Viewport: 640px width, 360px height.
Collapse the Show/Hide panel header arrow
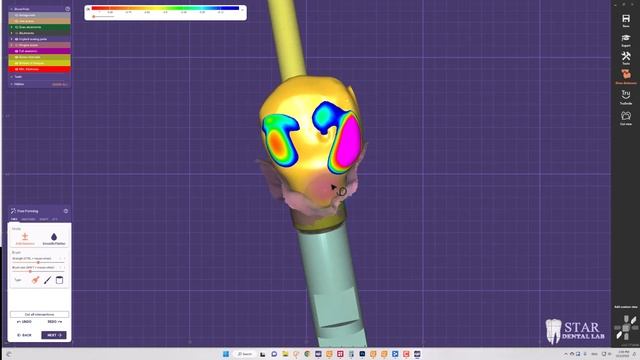[11, 9]
